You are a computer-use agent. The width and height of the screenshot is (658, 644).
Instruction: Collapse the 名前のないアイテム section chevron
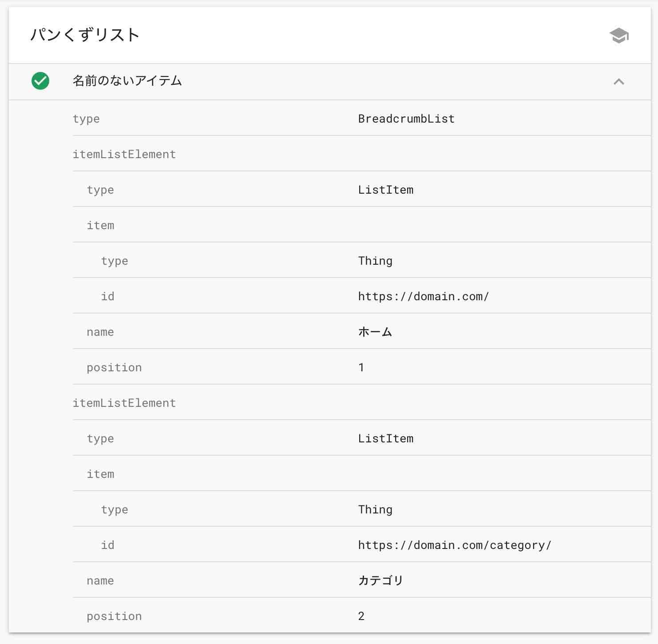[619, 82]
